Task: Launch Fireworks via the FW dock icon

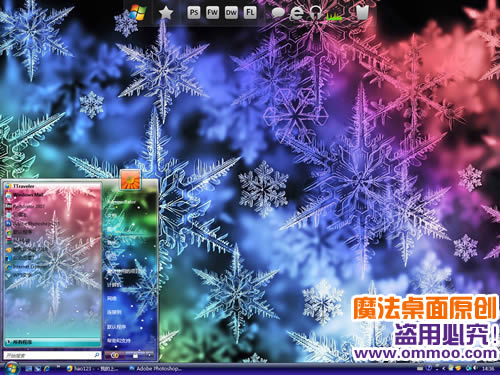Action: point(212,13)
